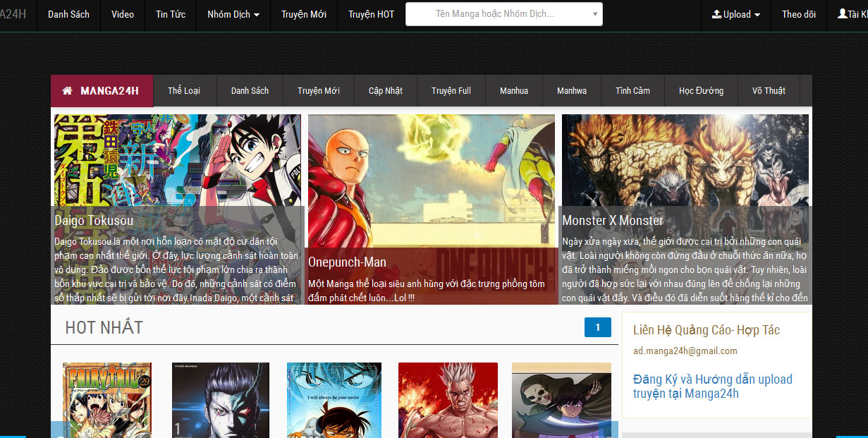868x438 pixels.
Task: Click the upload icon in top bar
Action: point(717,14)
